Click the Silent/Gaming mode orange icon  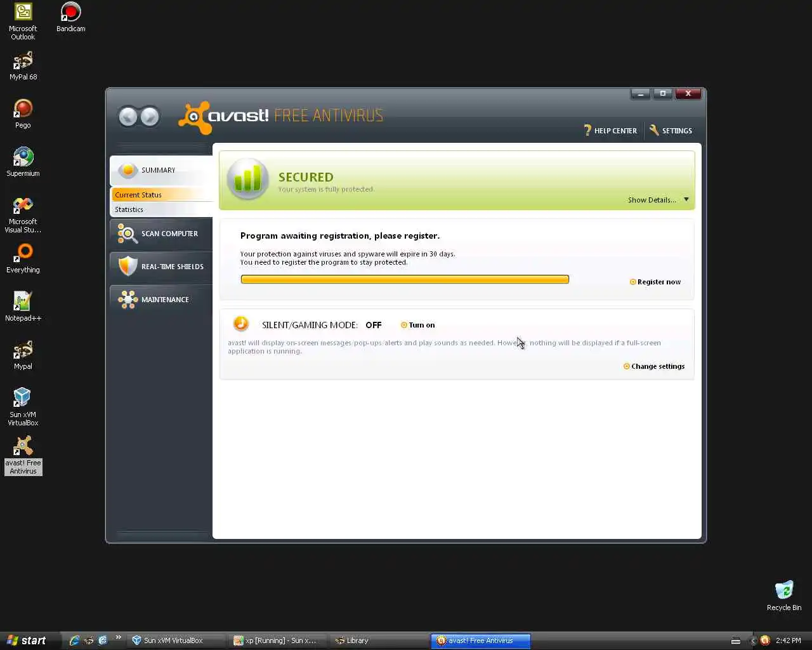(x=240, y=324)
